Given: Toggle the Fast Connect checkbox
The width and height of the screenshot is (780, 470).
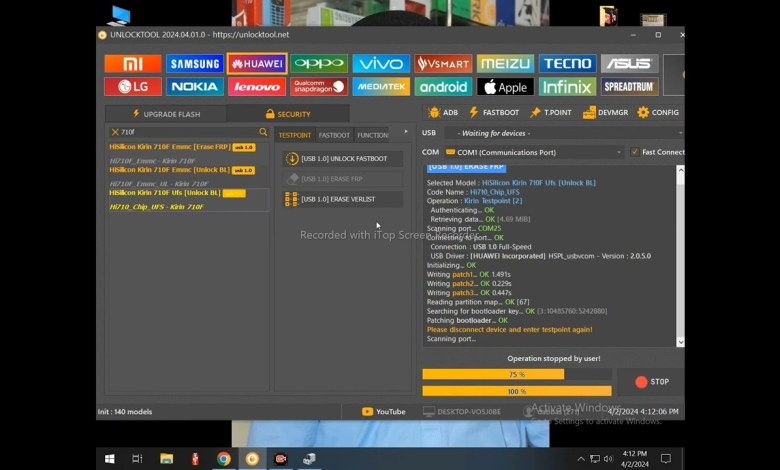Looking at the screenshot, I should pos(634,152).
